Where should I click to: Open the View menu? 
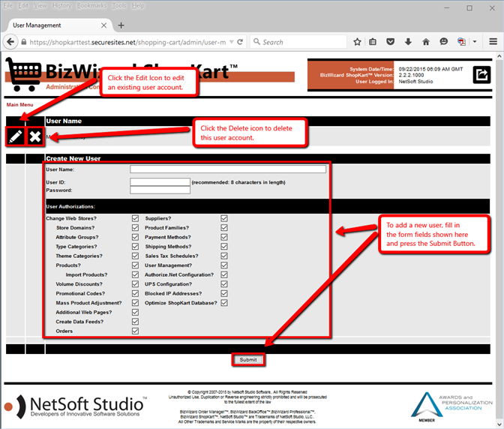click(x=40, y=6)
